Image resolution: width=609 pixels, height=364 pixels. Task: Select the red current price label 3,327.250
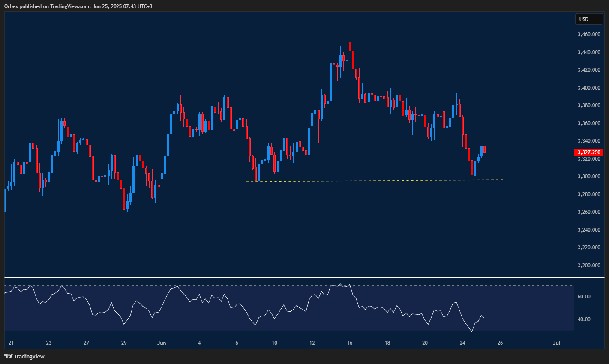[589, 152]
